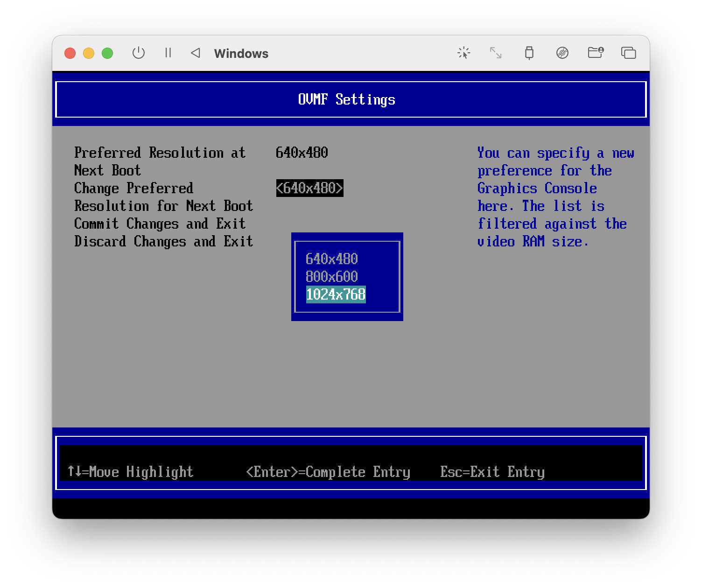The image size is (702, 588).
Task: Select Discard Changes and Exit
Action: (164, 241)
